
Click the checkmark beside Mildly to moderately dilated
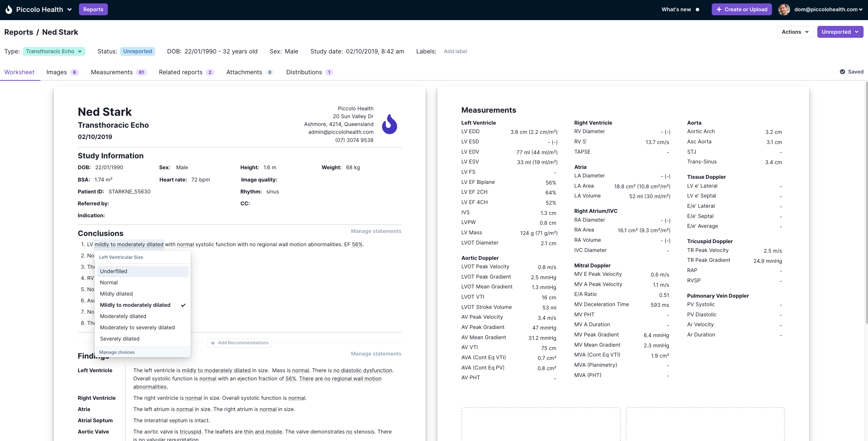[183, 305]
